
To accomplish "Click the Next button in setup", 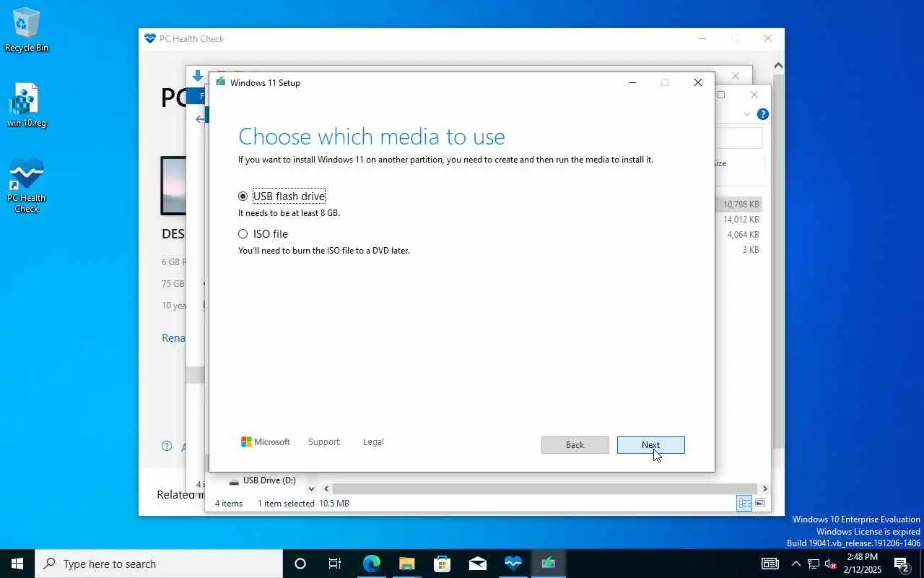I will (x=650, y=445).
